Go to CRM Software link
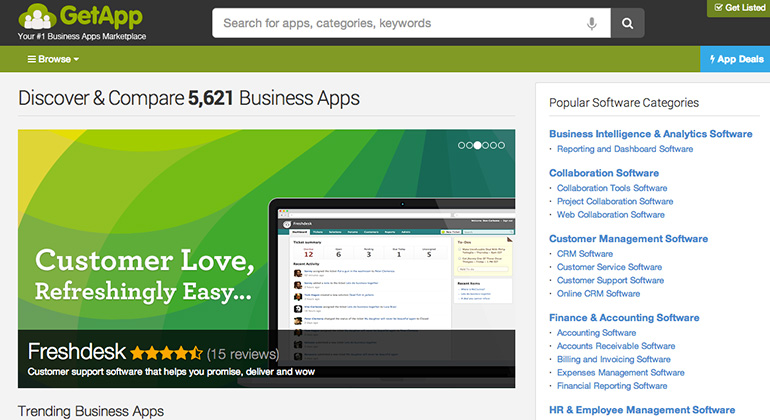The image size is (770, 420). 584,254
